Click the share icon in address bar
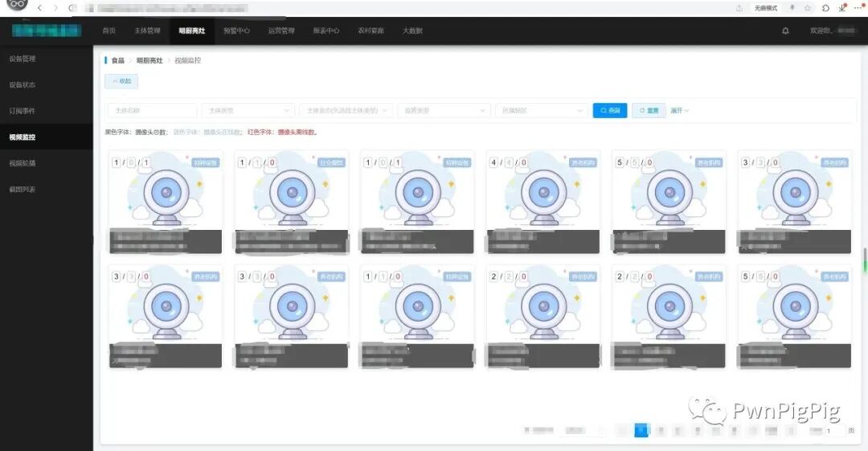The height and width of the screenshot is (451, 868). [739, 8]
